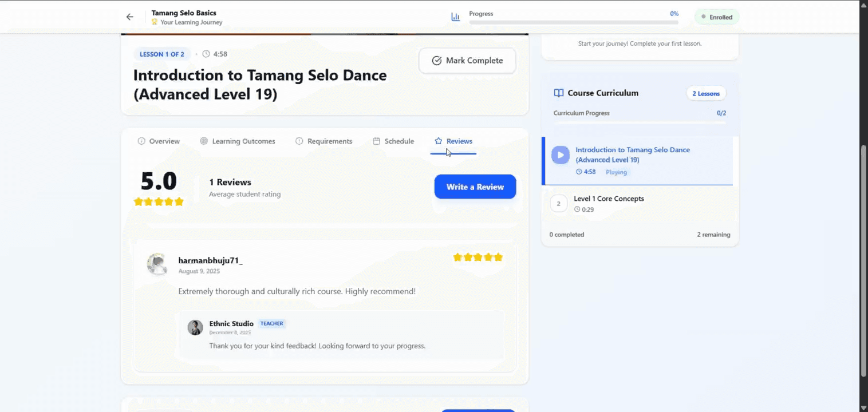
Task: Select the Schedule tab
Action: (393, 141)
